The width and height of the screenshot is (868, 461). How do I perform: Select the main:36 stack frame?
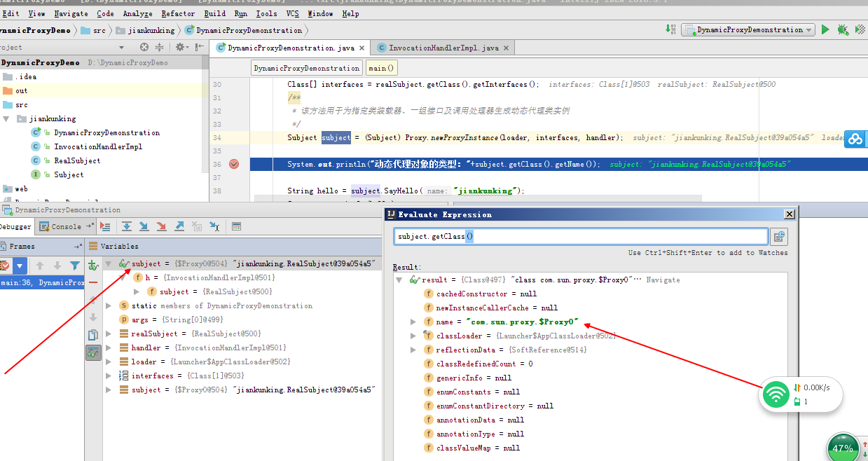click(42, 283)
